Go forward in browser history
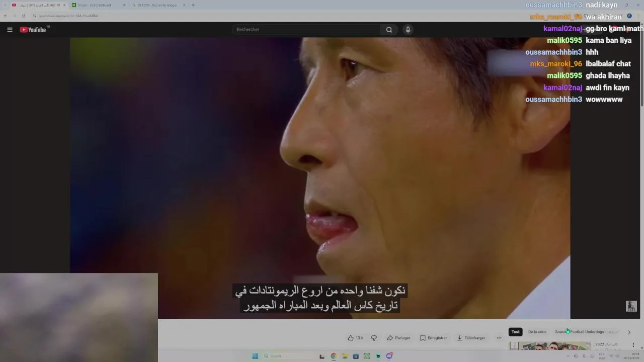Image resolution: width=644 pixels, height=362 pixels. point(14,16)
